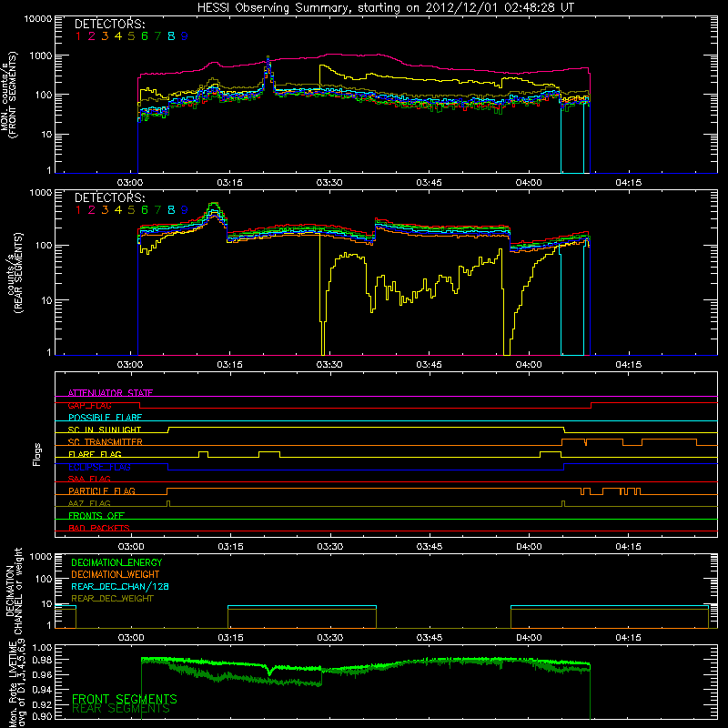
Task: Click detector 9 legend number in rear segments panel
Action: [185, 210]
